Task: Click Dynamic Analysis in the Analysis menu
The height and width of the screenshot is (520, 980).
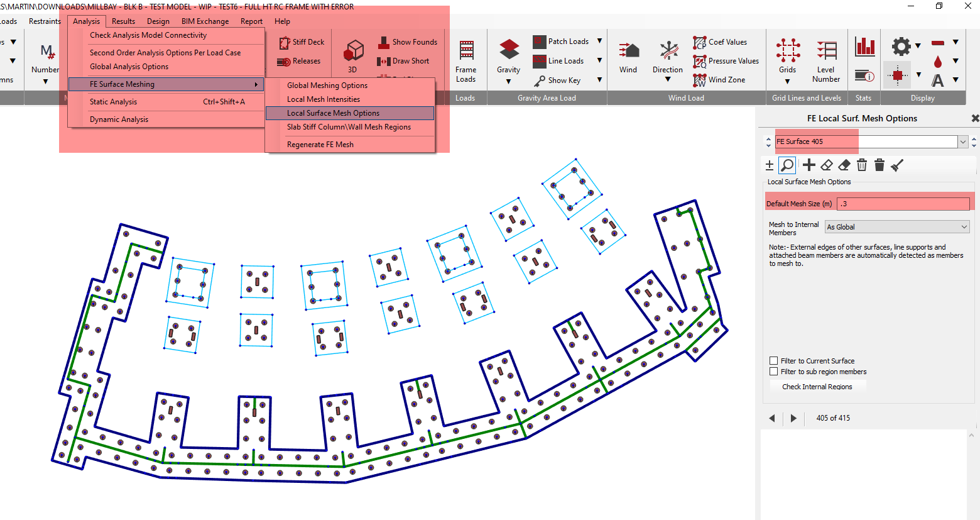Action: click(x=166, y=119)
